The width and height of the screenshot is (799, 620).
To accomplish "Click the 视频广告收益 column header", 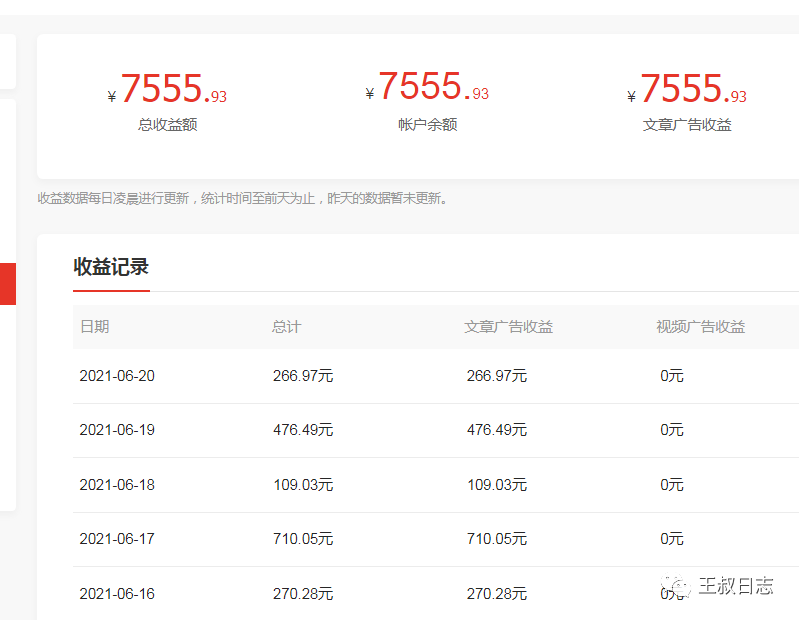I will point(701,327).
